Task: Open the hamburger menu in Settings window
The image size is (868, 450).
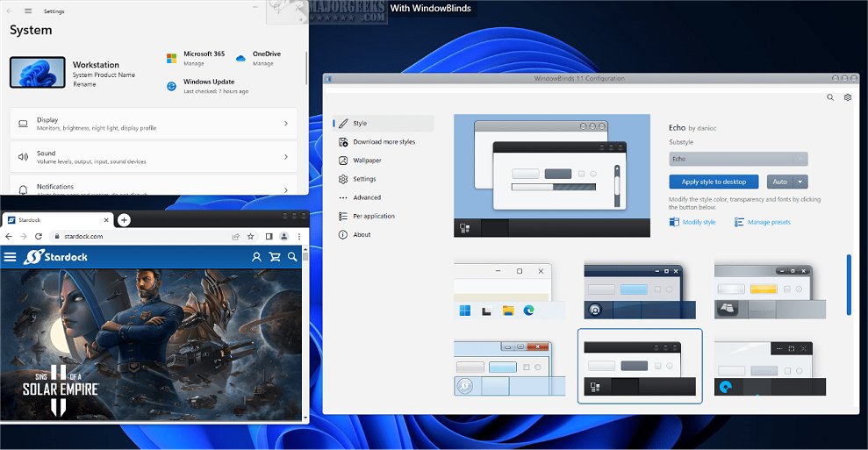Action: coord(28,11)
